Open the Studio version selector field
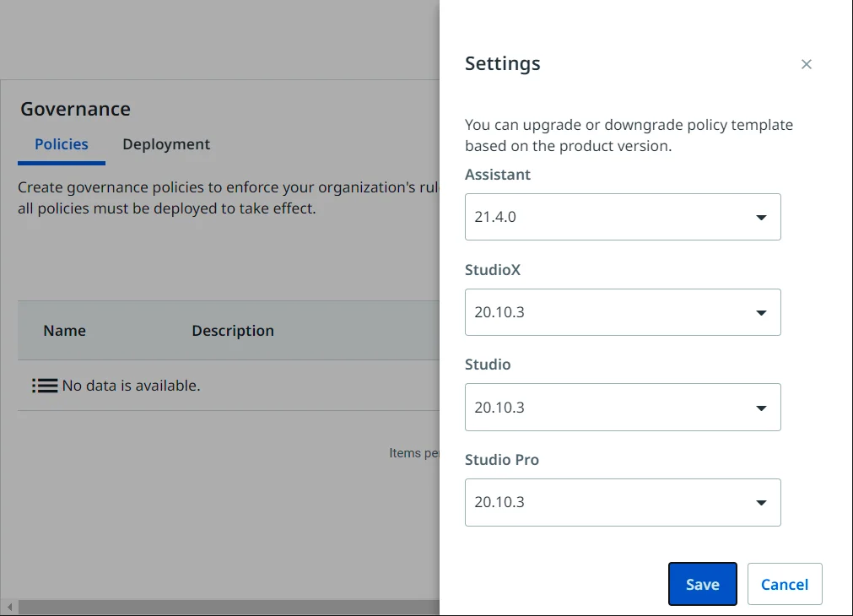 (607, 408)
